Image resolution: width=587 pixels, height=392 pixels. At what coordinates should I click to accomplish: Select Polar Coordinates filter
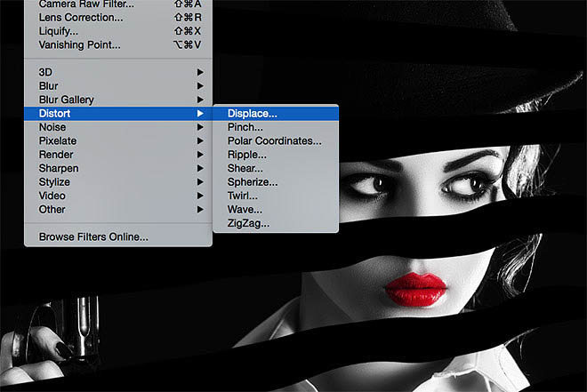276,141
